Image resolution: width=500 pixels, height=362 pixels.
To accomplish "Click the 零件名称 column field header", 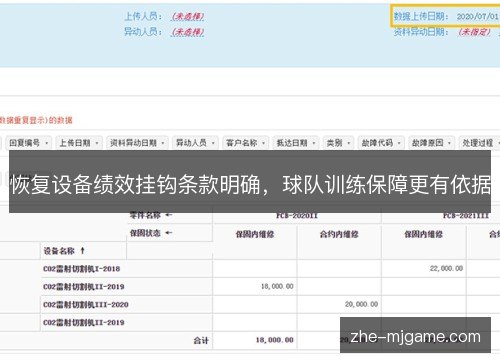I will 145,215.
